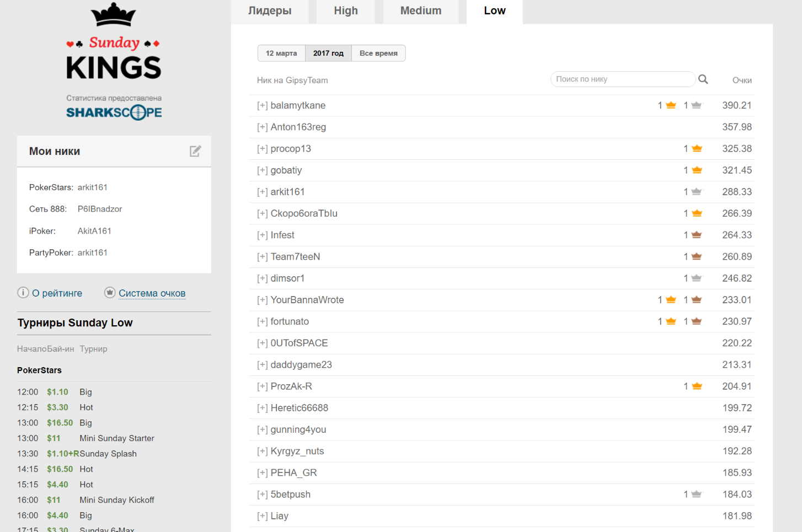Image resolution: width=802 pixels, height=532 pixels.
Task: Expand the balamytkane row with [+]
Action: 263,105
